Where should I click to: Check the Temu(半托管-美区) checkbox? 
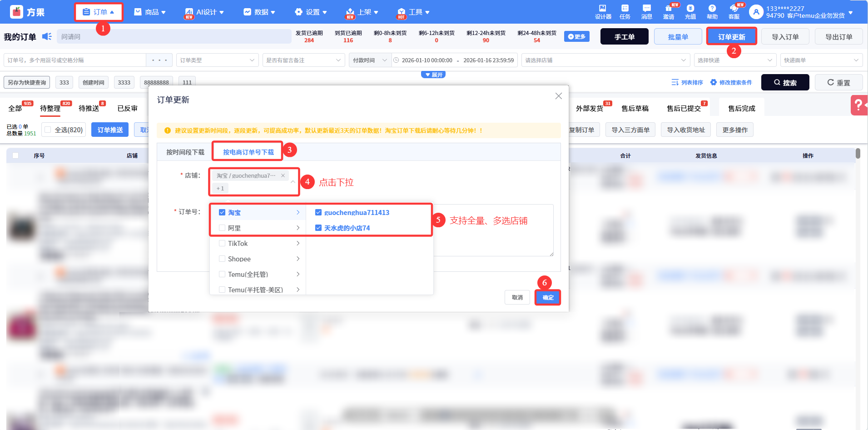click(x=222, y=290)
